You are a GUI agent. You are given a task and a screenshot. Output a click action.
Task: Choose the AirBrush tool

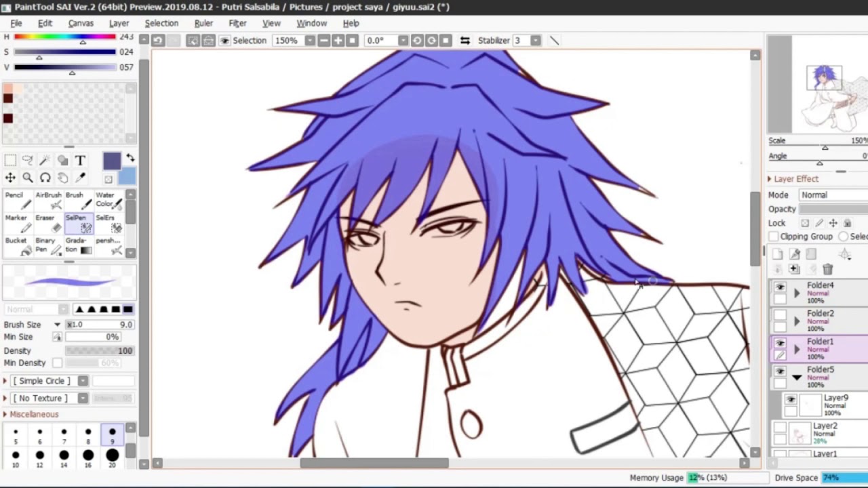pyautogui.click(x=48, y=201)
